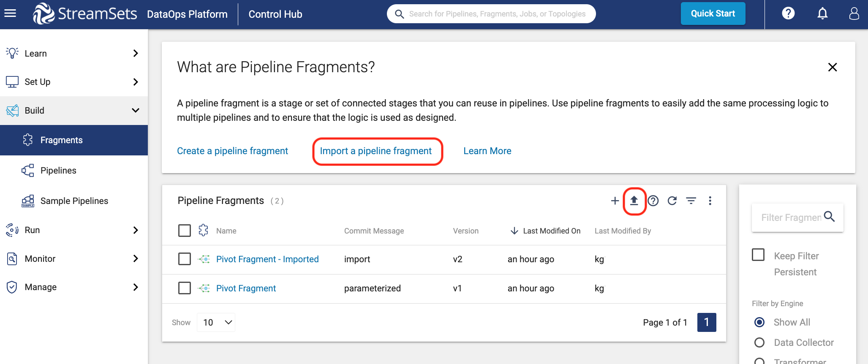Close the What are Pipeline Fragments panel

[832, 67]
